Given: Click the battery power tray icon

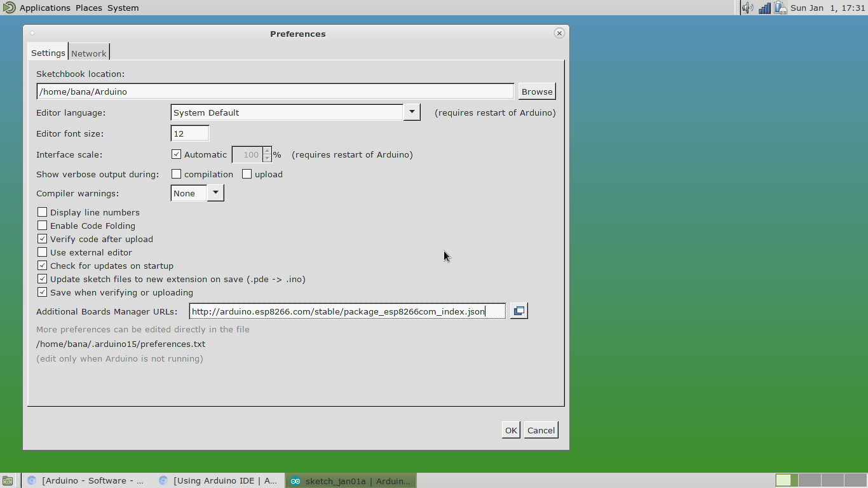Looking at the screenshot, I should click(779, 8).
